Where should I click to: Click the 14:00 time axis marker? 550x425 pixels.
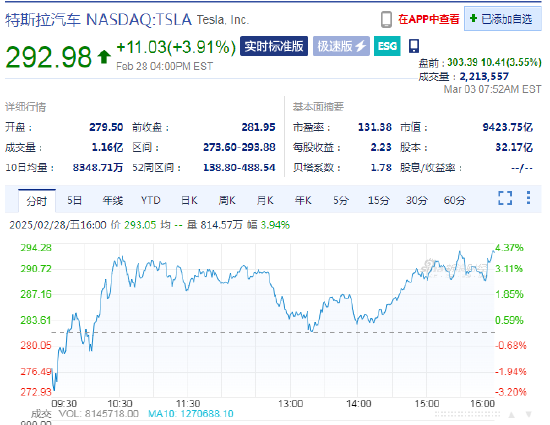click(358, 404)
